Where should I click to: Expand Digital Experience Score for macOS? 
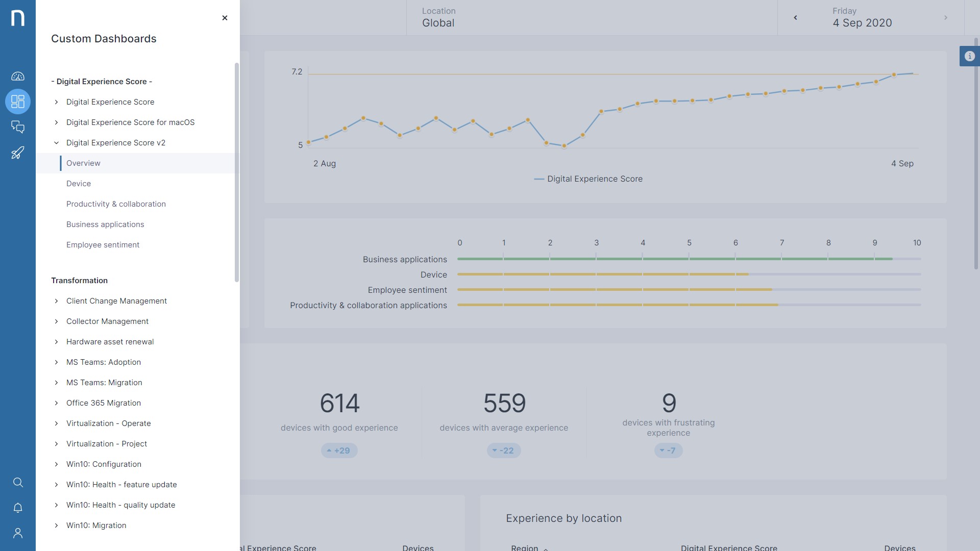[x=130, y=122]
